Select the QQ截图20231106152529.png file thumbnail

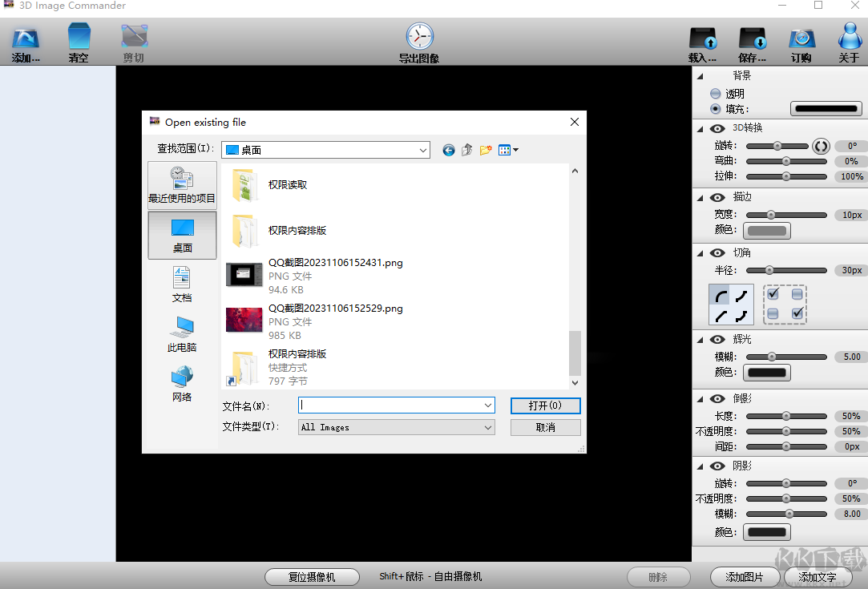[x=244, y=319]
